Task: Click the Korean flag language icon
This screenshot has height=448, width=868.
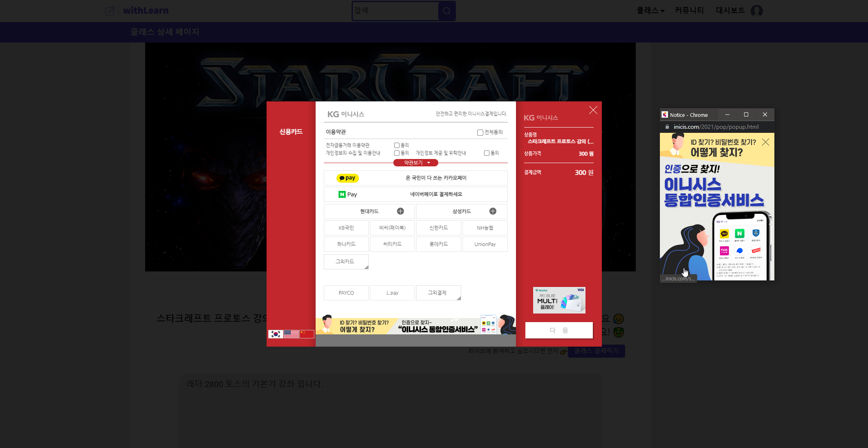Action: 276,334
